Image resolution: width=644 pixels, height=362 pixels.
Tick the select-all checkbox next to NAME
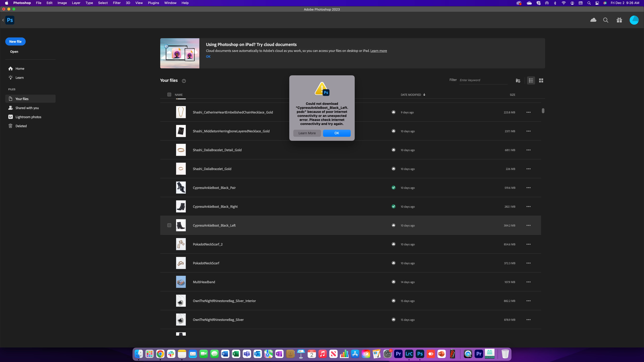[x=169, y=94]
